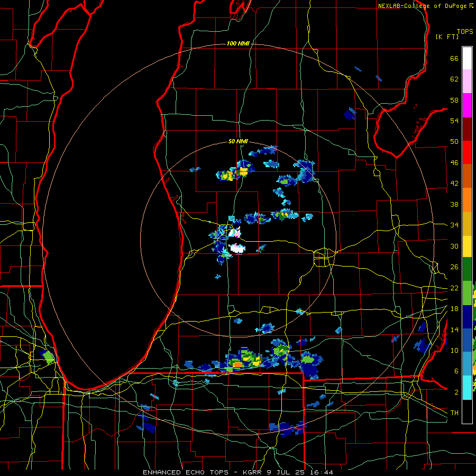Click the legend value 54
The image size is (476, 476).
[x=454, y=121]
